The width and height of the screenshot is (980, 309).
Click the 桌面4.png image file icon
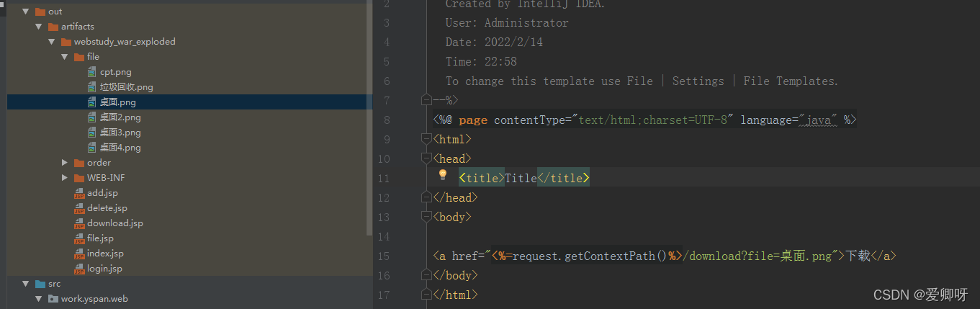point(91,148)
